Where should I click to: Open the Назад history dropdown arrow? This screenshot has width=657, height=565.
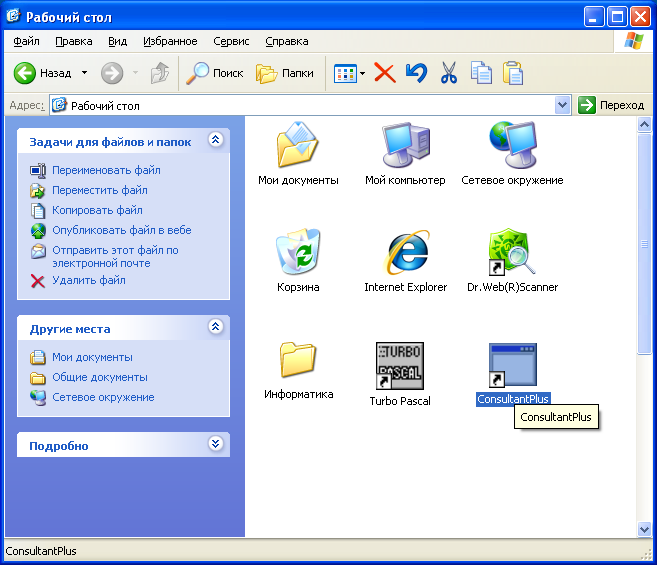(x=85, y=73)
